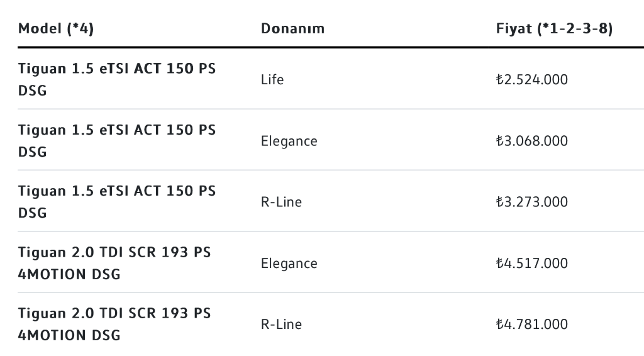Screen dimensions: 644x356
Task: Click the DSG text in the Life row
Action: 33,91
